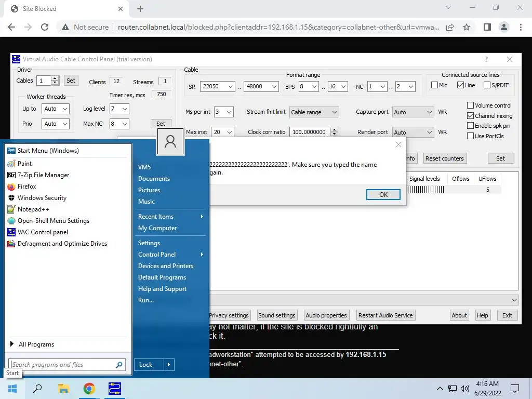Click the user account picture icon
Screen dimensions: 532x399
(x=170, y=141)
